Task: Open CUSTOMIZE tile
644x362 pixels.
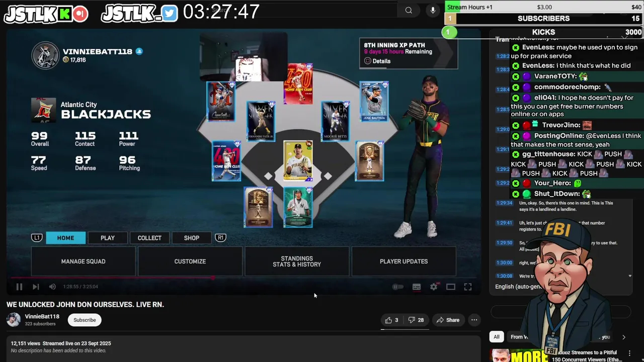Action: click(190, 261)
